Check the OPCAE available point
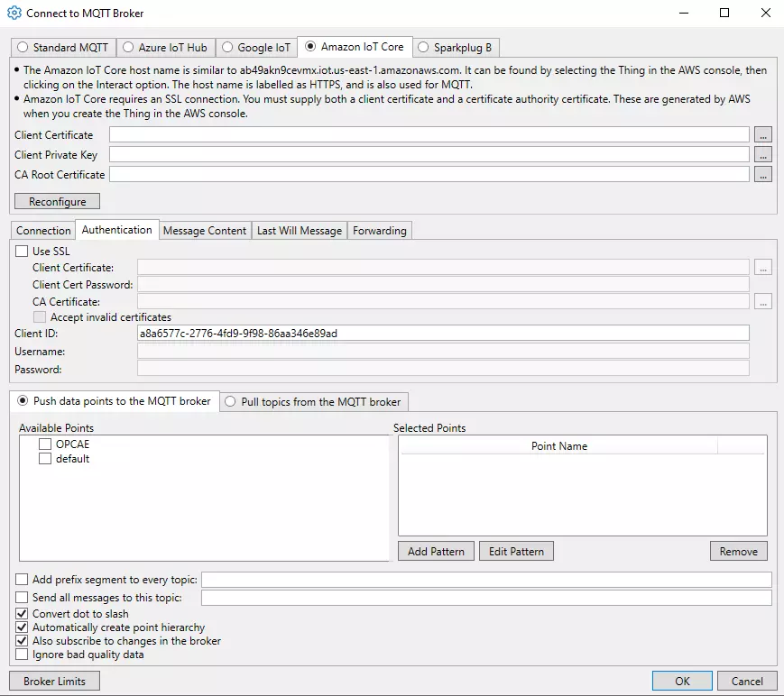Image resolution: width=784 pixels, height=696 pixels. 45,444
